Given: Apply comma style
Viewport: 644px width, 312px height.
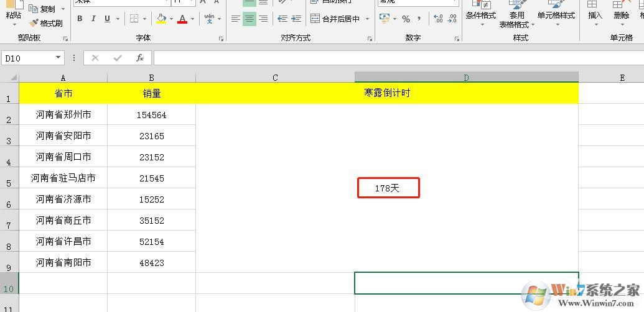Looking at the screenshot, I should coord(419,19).
